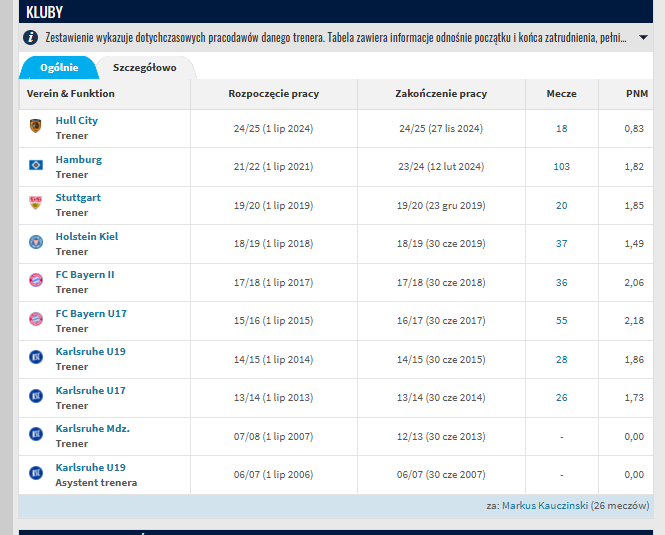The height and width of the screenshot is (535, 665).
Task: Click the Stuttgart club crest
Action: click(36, 203)
